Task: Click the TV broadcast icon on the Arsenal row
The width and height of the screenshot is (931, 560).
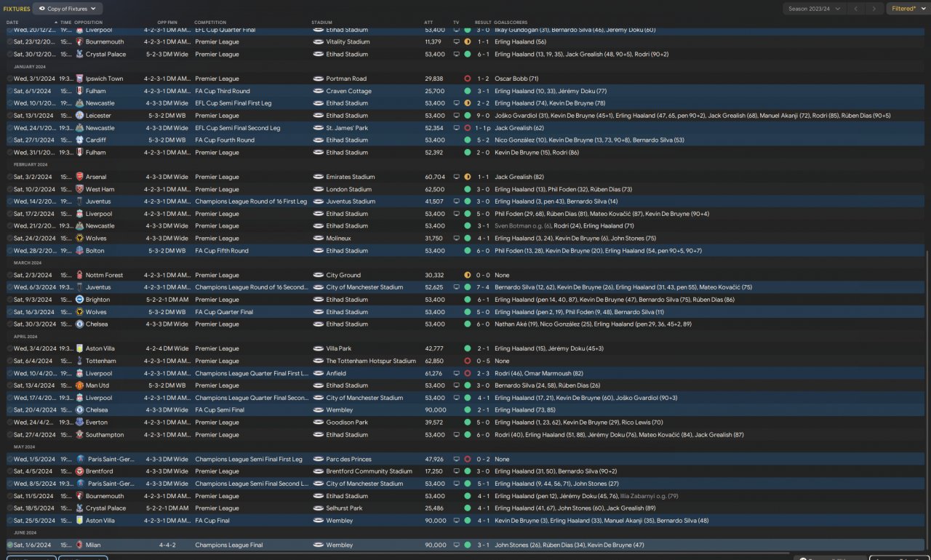Action: click(x=456, y=177)
